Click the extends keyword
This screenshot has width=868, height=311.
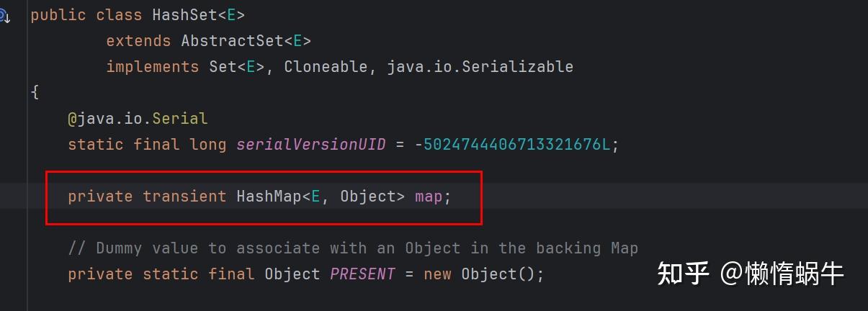(x=138, y=41)
